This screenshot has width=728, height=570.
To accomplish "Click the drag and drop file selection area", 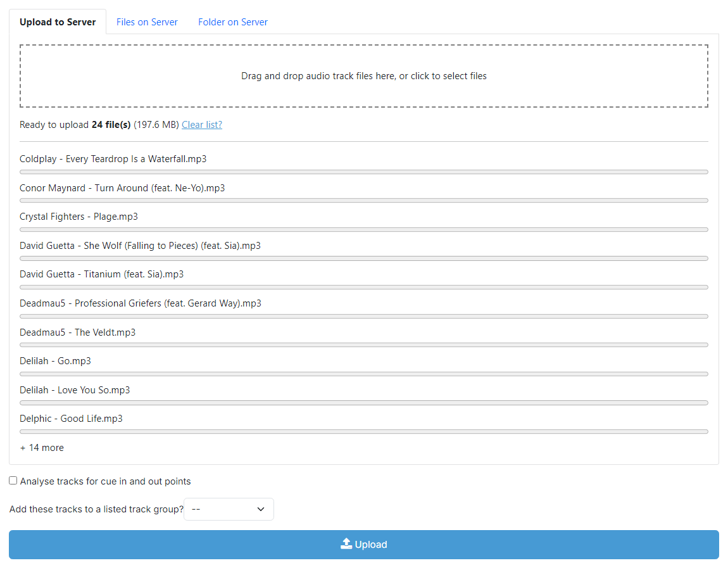I will [x=364, y=76].
